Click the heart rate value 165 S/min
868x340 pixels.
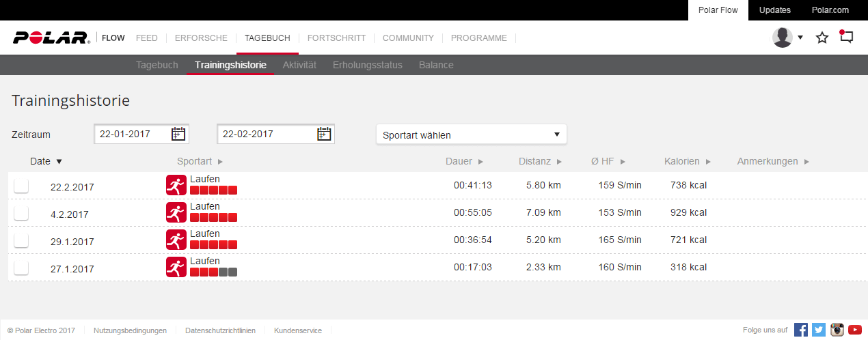620,240
